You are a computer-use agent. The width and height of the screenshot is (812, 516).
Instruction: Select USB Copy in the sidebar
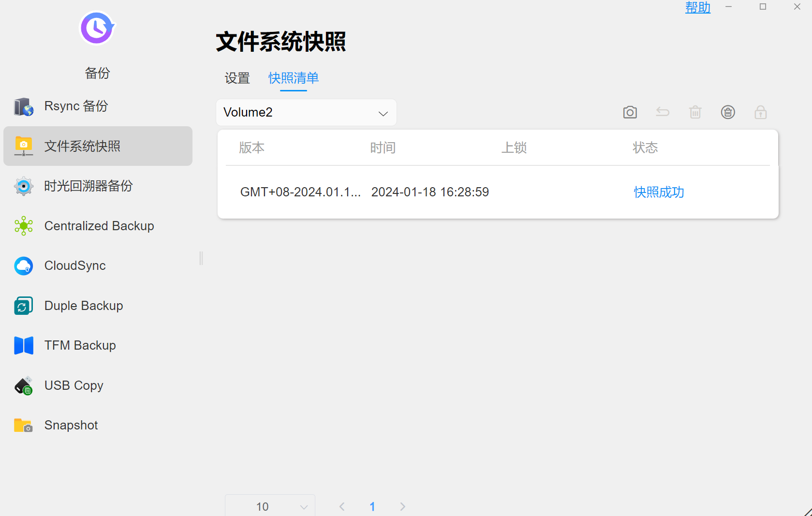pyautogui.click(x=74, y=385)
